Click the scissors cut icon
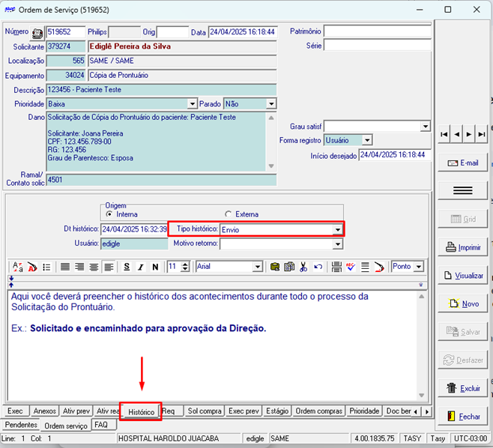The height and width of the screenshot is (448, 493). [x=303, y=267]
